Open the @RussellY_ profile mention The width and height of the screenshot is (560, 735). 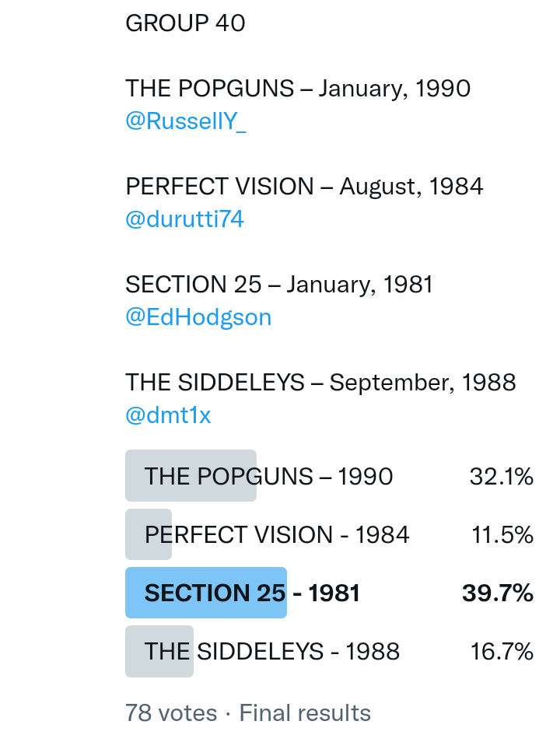pos(185,121)
